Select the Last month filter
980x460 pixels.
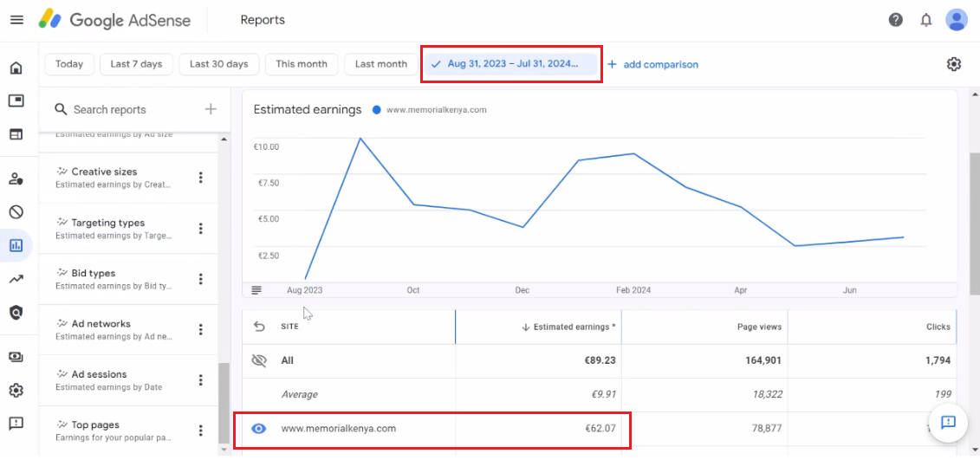(x=380, y=64)
